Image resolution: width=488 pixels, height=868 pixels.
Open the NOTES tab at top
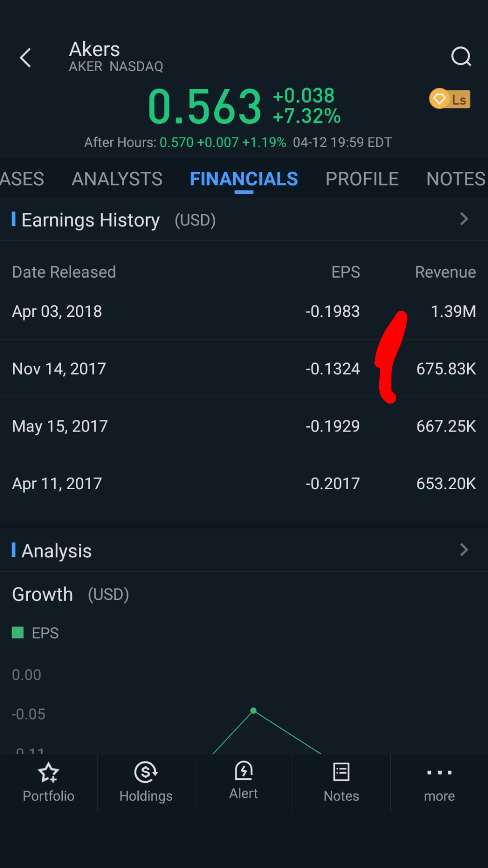[x=456, y=179]
